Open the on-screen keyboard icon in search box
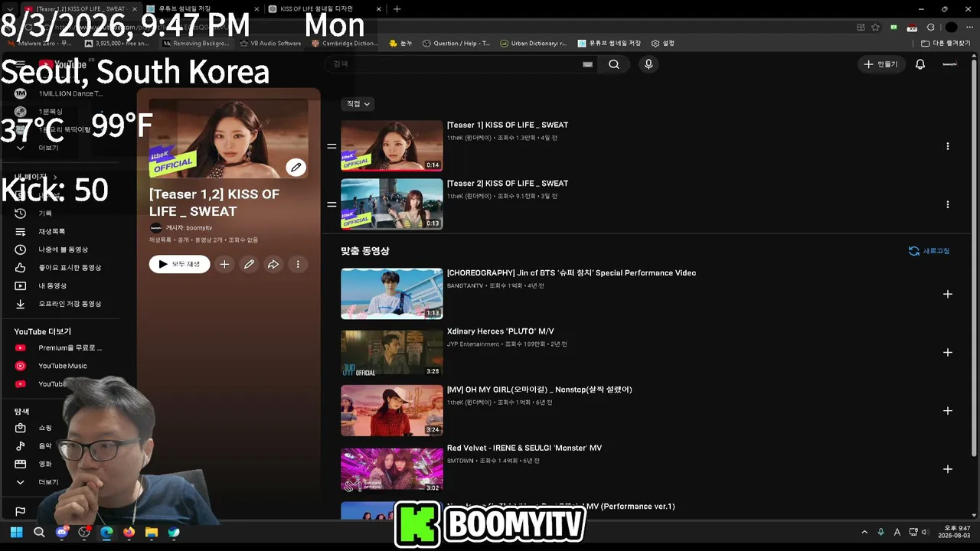This screenshot has width=980, height=551. tap(587, 64)
